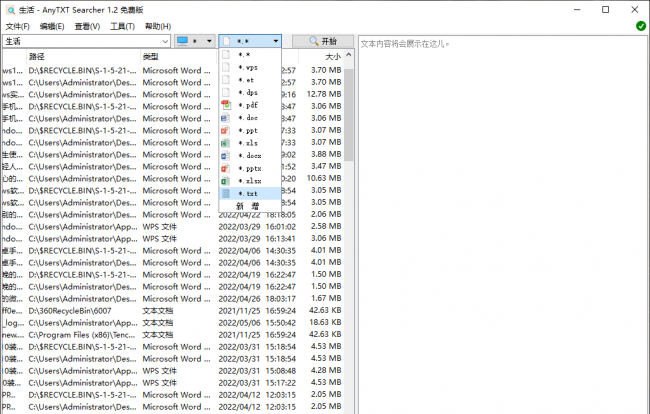The height and width of the screenshot is (414, 650).
Task: Select row with path C:\Program Files (x86)\Tenc...
Action: point(173,335)
